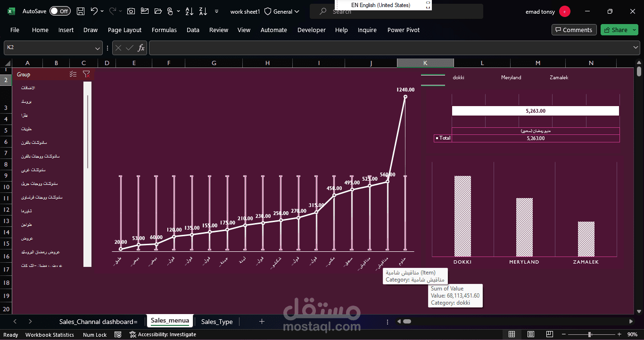Viewport: 644px width, 340px height.
Task: Switch to Normal view icon
Action: point(512,334)
